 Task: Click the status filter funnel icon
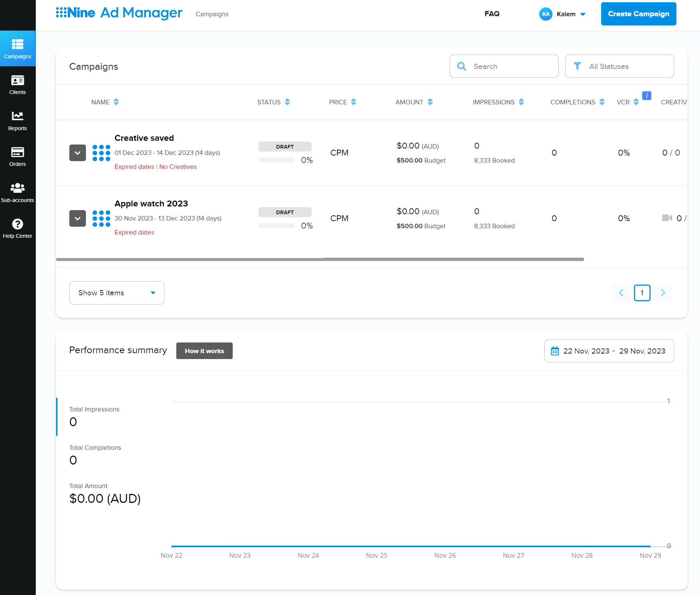coord(577,66)
